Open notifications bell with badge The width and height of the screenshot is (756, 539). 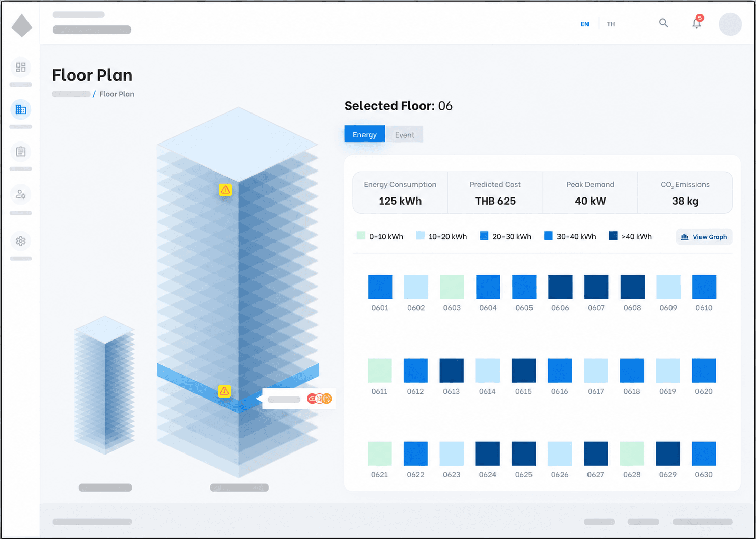[x=697, y=22]
